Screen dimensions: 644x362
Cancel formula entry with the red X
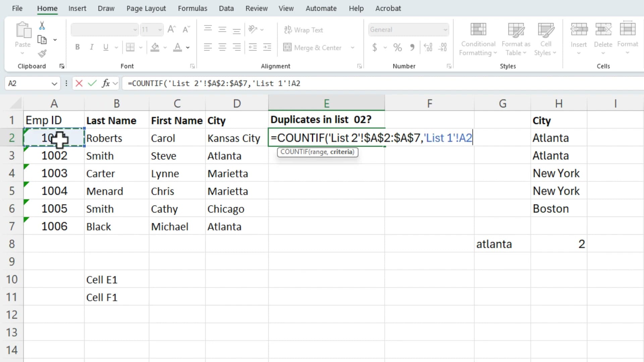coord(78,83)
